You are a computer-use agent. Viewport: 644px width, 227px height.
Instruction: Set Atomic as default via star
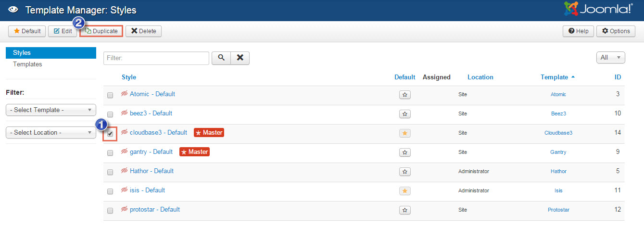pos(405,95)
